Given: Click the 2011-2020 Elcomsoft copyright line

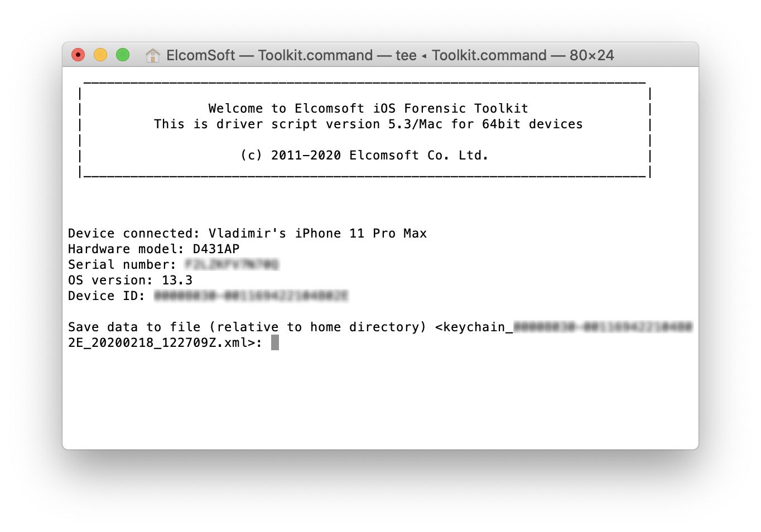Looking at the screenshot, I should coord(364,155).
